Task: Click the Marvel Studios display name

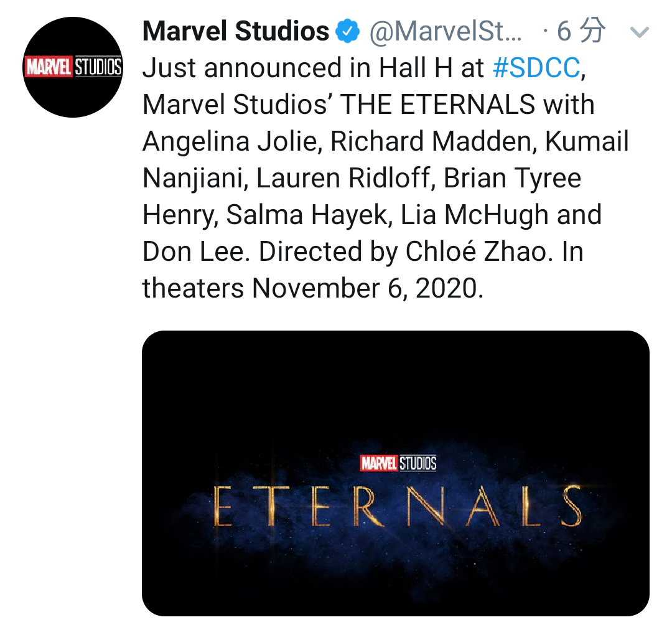Action: (236, 31)
